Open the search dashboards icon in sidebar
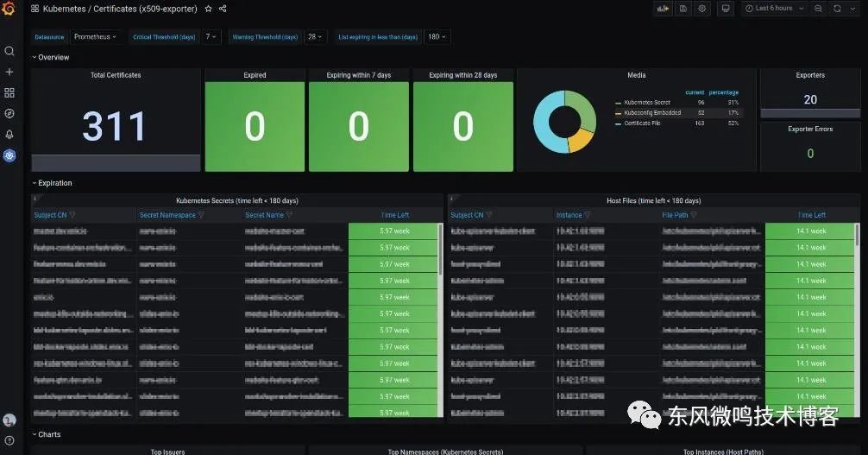Screen dimensions: 868x455 click(9, 51)
